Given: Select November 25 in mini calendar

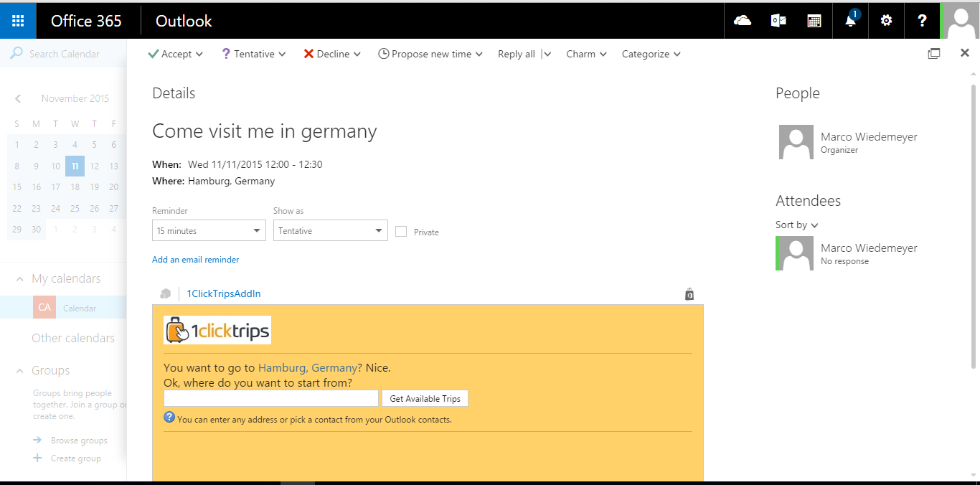Looking at the screenshot, I should tap(75, 209).
